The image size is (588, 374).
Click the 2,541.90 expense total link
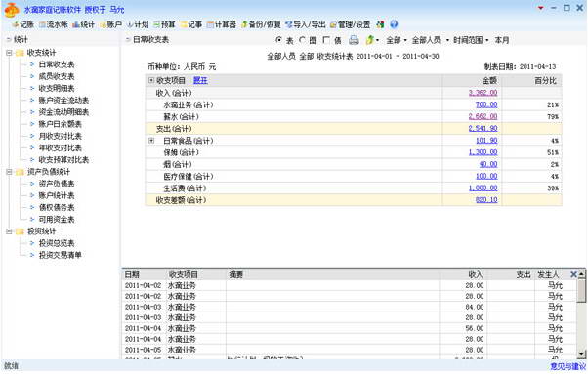click(483, 129)
